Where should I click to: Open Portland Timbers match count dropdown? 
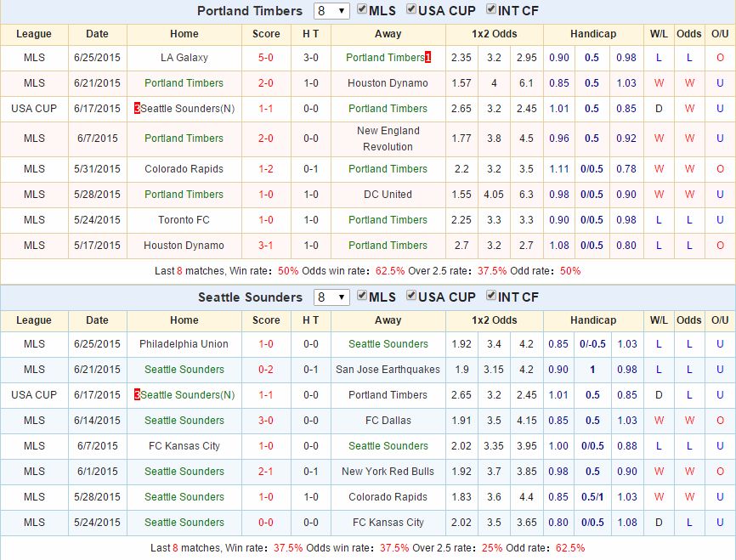[x=331, y=11]
